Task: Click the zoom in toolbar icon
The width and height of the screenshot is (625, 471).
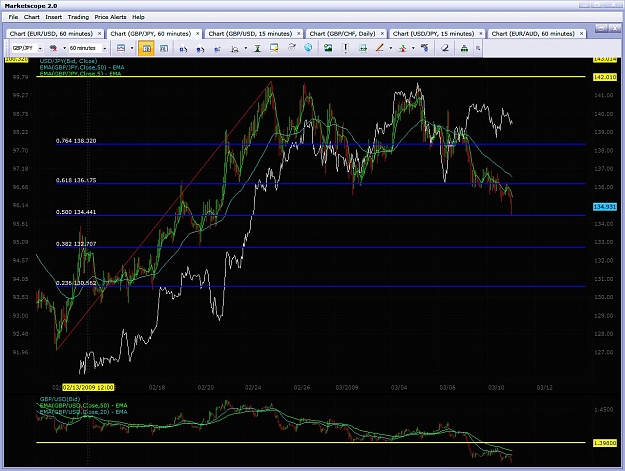Action: (183, 49)
